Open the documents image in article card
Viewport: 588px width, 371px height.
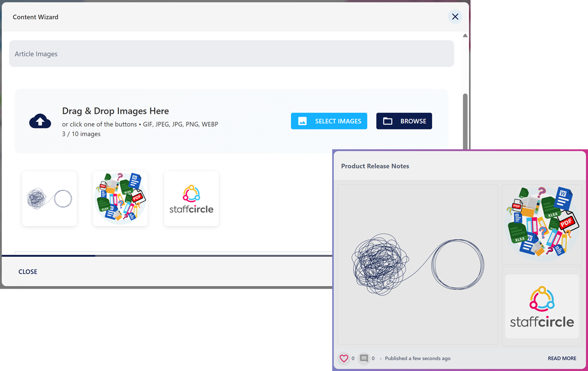(542, 223)
